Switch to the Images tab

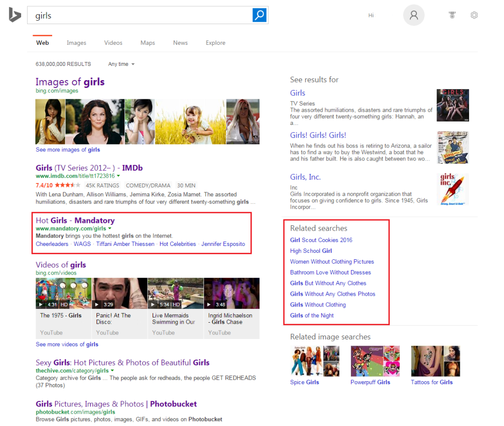pos(76,43)
